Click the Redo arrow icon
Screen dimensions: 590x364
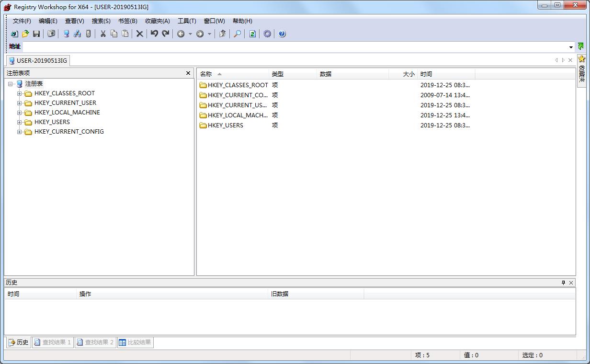166,34
